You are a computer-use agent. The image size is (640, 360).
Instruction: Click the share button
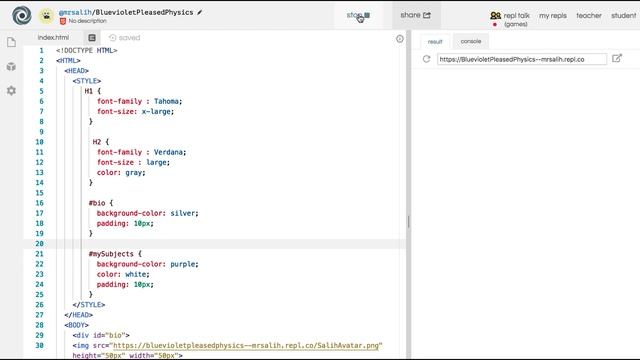point(416,15)
